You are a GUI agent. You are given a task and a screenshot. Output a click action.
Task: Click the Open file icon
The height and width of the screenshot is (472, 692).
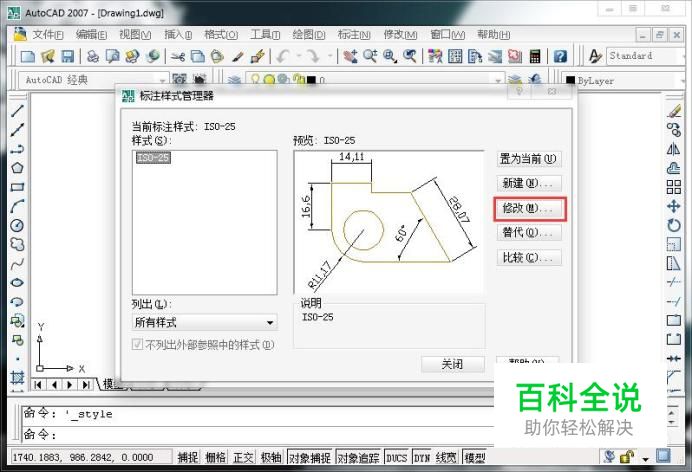(x=48, y=56)
